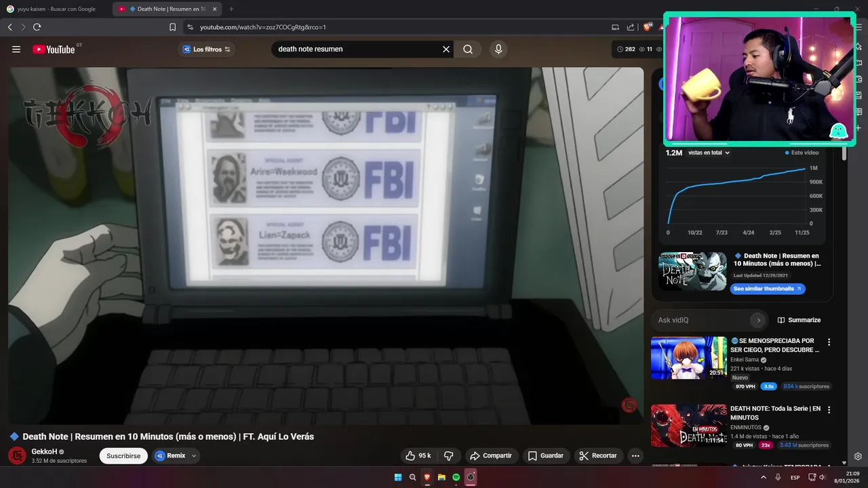
Task: Open the screen cast icon in address bar
Action: pos(615,27)
